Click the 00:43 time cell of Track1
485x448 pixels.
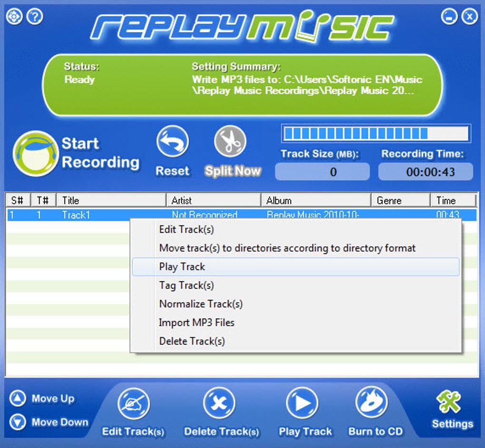tap(447, 214)
